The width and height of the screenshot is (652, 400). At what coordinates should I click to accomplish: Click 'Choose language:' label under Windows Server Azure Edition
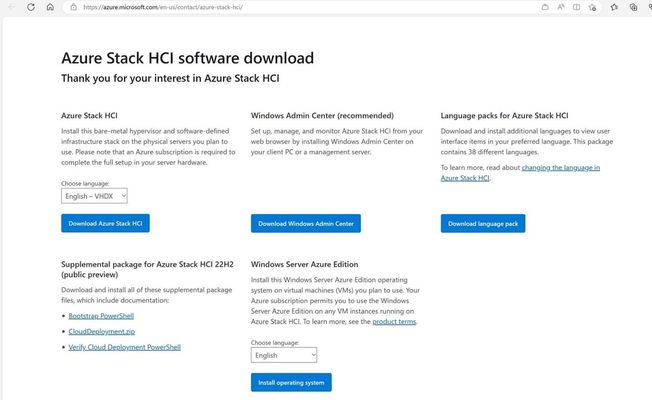tap(275, 343)
